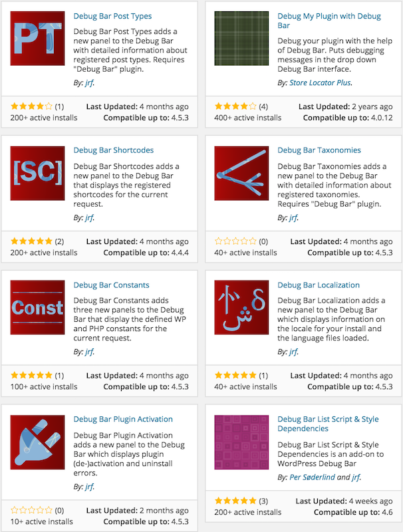Visit the Store Locator Plus author link

pos(320,82)
